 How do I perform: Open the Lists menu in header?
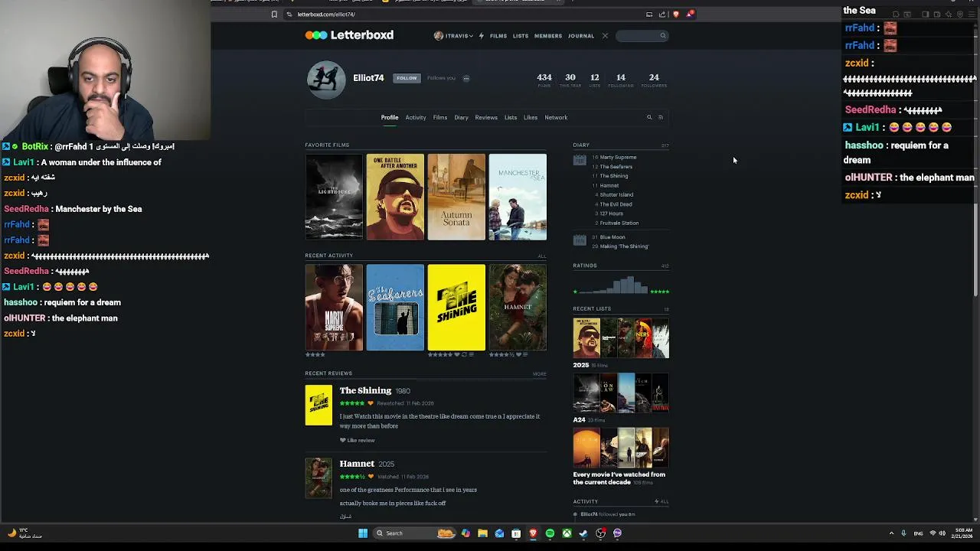coord(521,36)
